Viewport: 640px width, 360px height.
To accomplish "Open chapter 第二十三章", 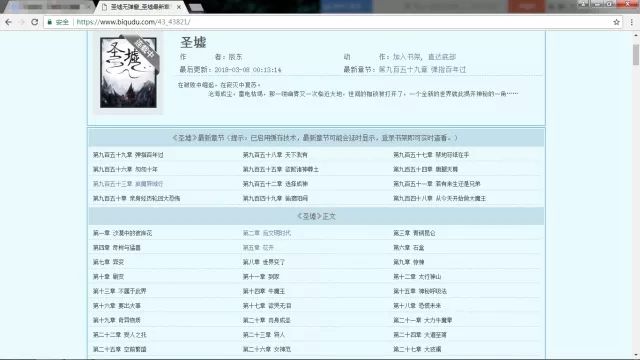I will (264, 335).
